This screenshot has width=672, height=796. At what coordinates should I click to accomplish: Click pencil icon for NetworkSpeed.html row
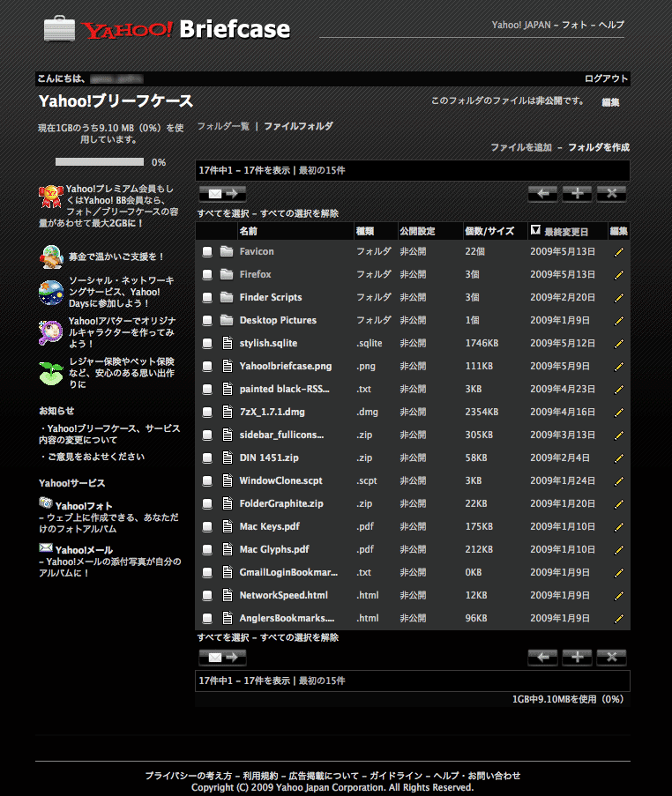point(618,596)
